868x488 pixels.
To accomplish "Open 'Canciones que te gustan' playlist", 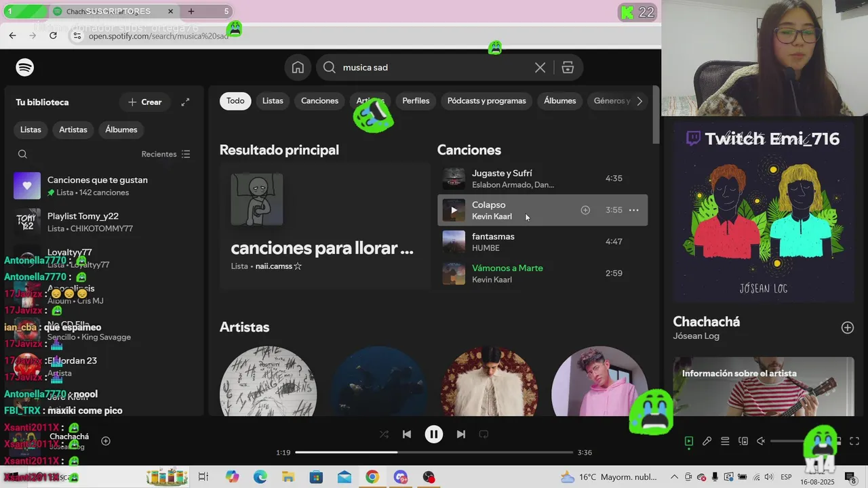I will coord(105,186).
